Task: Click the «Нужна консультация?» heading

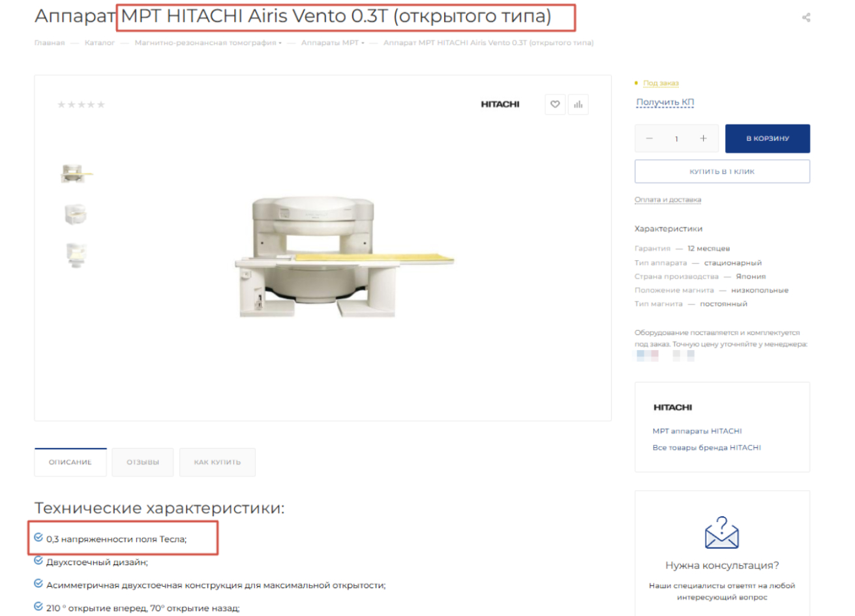Action: [722, 566]
